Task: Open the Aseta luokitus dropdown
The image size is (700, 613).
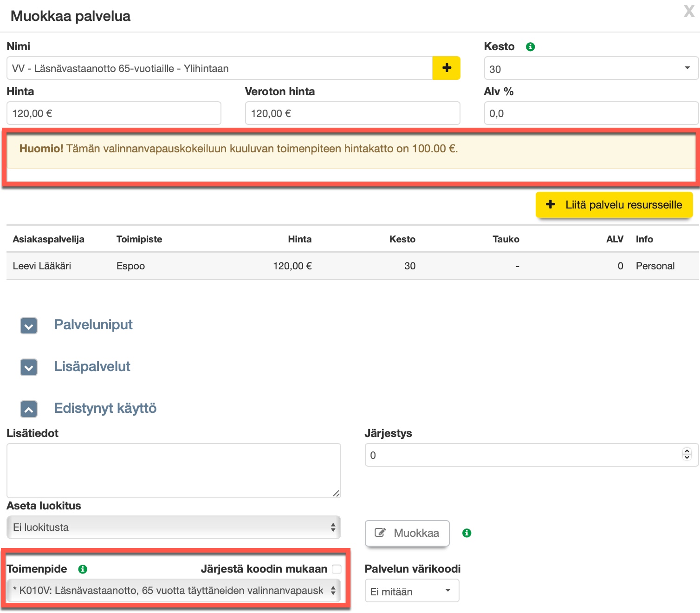Action: pos(174,528)
